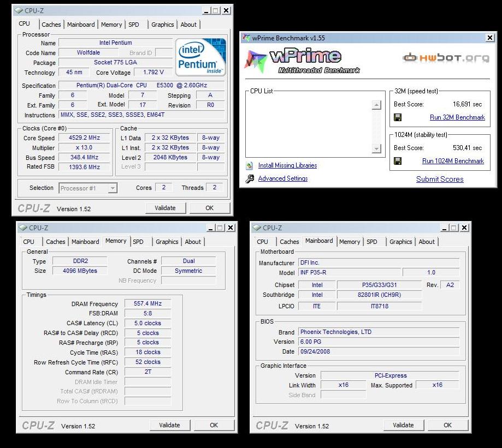This screenshot has height=448, width=502.
Task: Click the Install Missing Libraries icon
Action: (250, 166)
